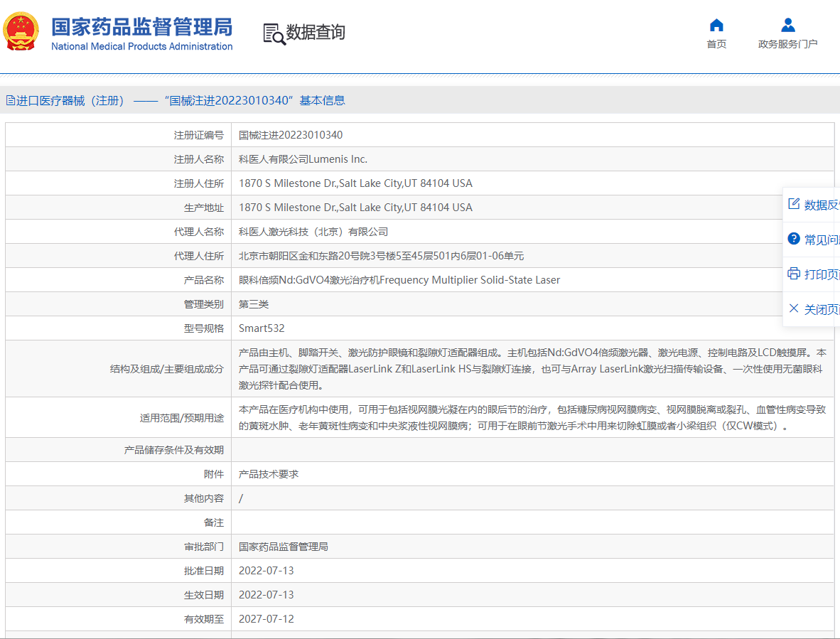
Task: Open the 首页 text link
Action: (716, 44)
